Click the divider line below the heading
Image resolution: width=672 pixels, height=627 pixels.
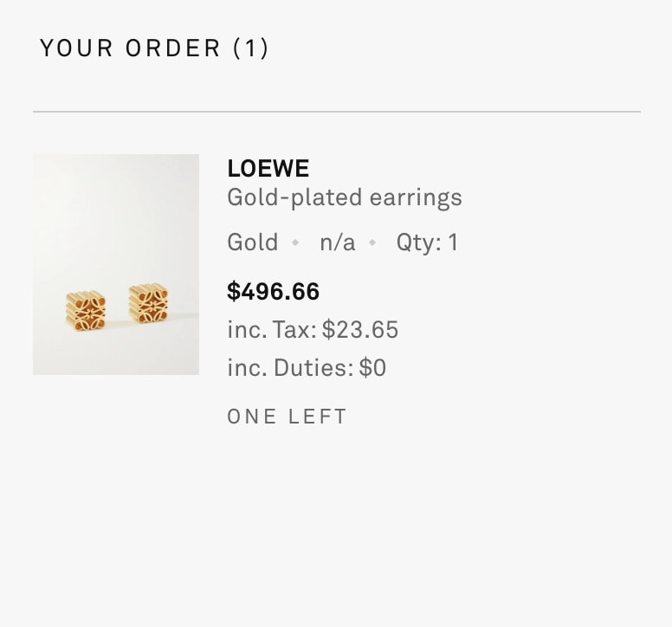pos(336,112)
